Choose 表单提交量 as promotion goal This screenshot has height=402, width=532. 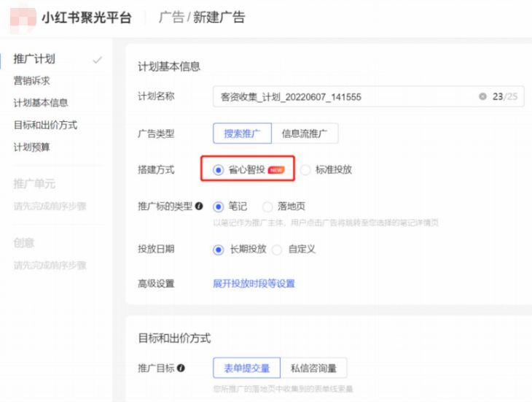click(x=246, y=368)
